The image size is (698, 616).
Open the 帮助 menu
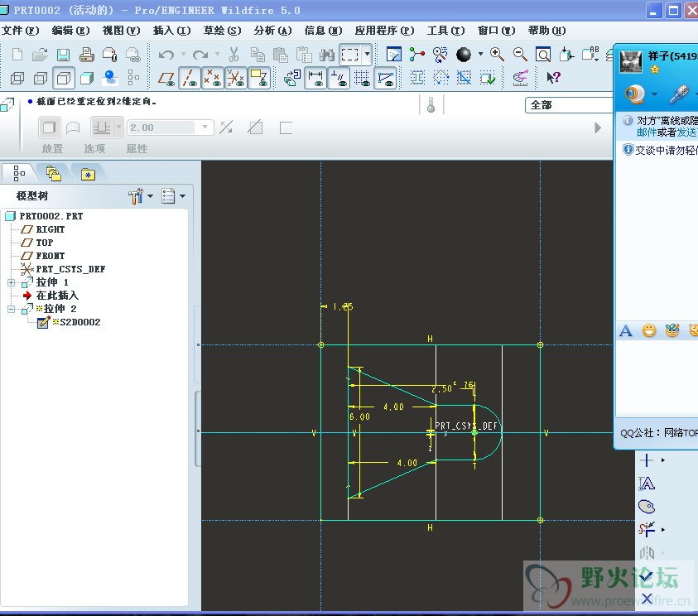click(x=547, y=31)
